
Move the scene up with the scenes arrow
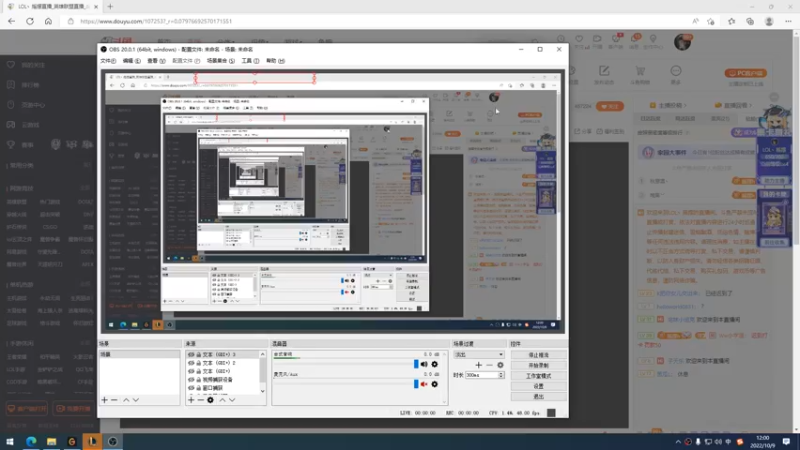tap(126, 400)
